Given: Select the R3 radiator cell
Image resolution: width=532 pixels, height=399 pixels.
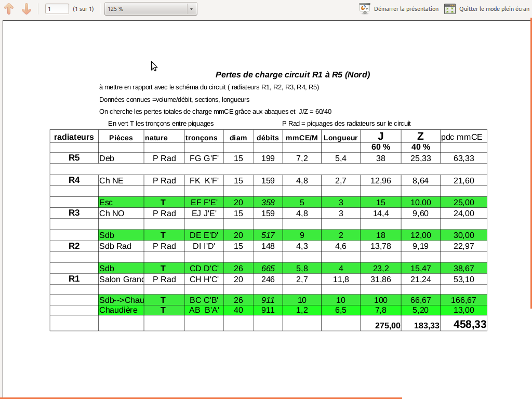Looking at the screenshot, I should click(74, 212).
